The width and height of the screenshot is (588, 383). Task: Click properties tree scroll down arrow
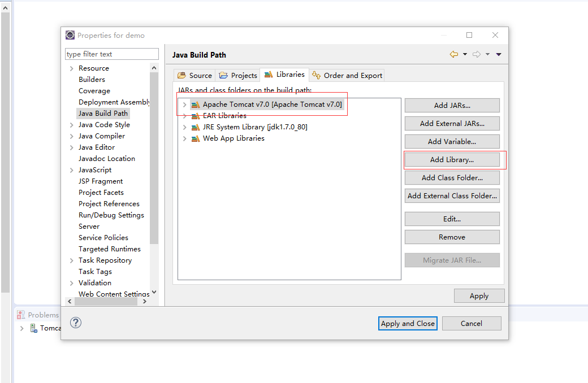pyautogui.click(x=154, y=292)
